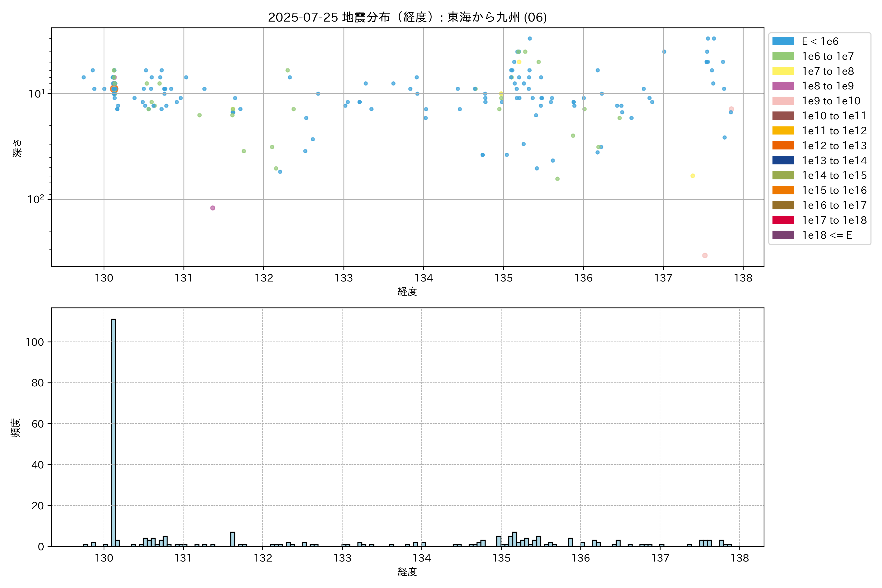Viewport: 882px width, 588px height.
Task: Click the large orange-ringed point near 130
Action: click(114, 89)
